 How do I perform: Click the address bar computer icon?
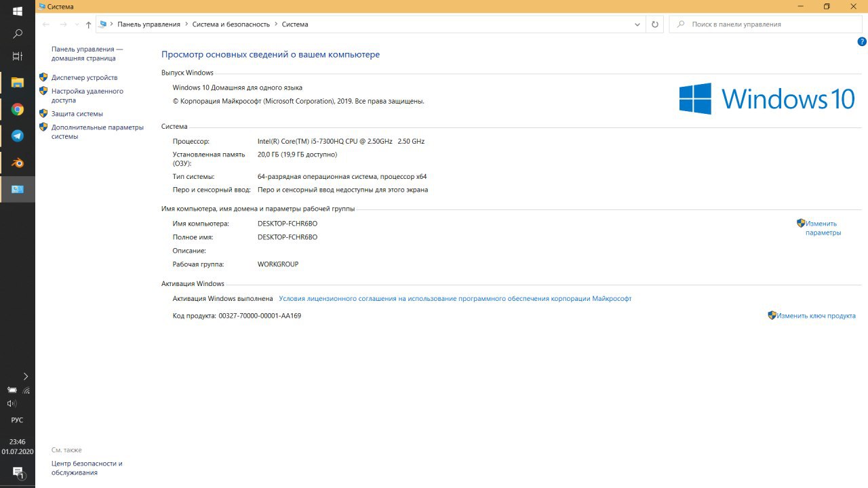click(103, 24)
